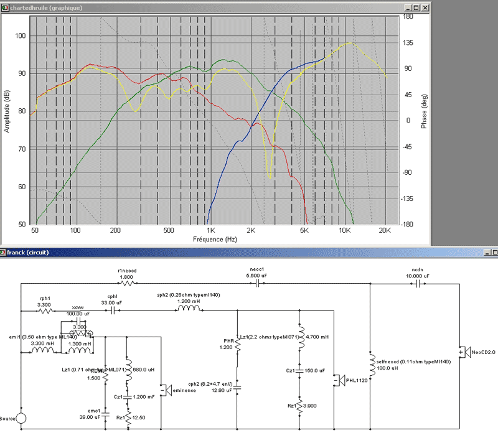Activate the franck (circuit) title bar

242,253
